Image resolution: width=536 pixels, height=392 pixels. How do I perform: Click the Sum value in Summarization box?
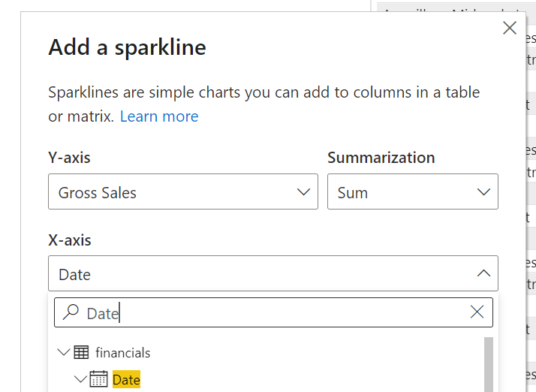[x=353, y=193]
